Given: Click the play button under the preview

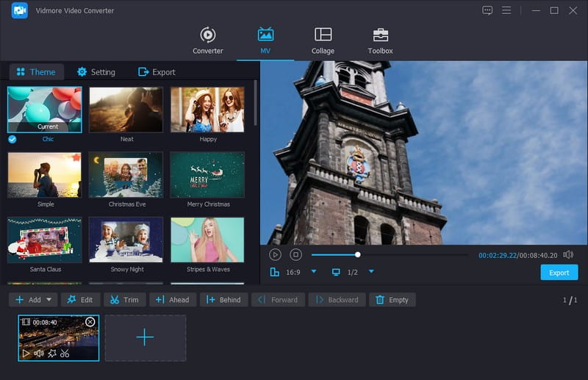Looking at the screenshot, I should 275,254.
